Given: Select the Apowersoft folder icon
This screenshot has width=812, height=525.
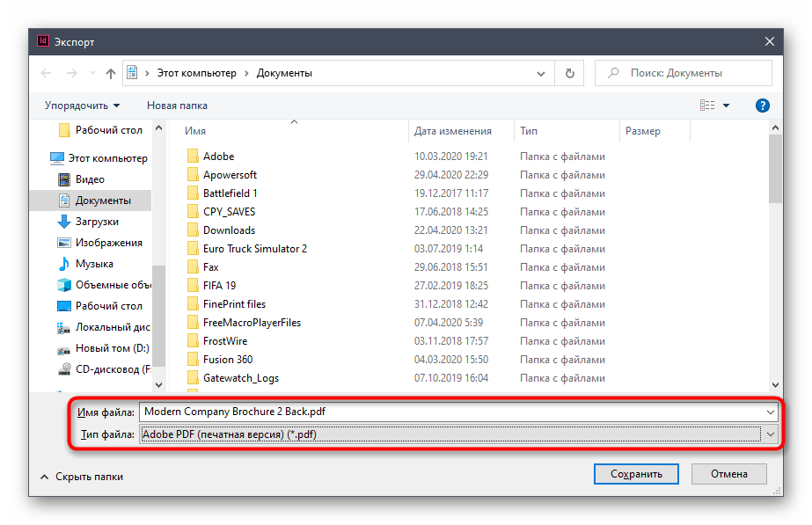Looking at the screenshot, I should (193, 175).
